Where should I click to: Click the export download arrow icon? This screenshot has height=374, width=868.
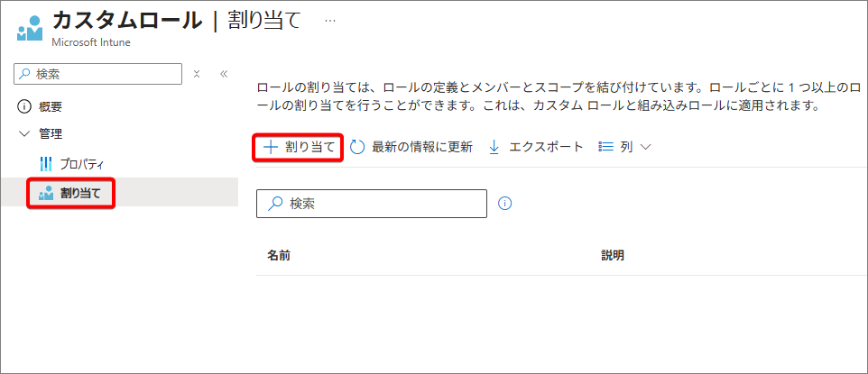pyautogui.click(x=494, y=147)
